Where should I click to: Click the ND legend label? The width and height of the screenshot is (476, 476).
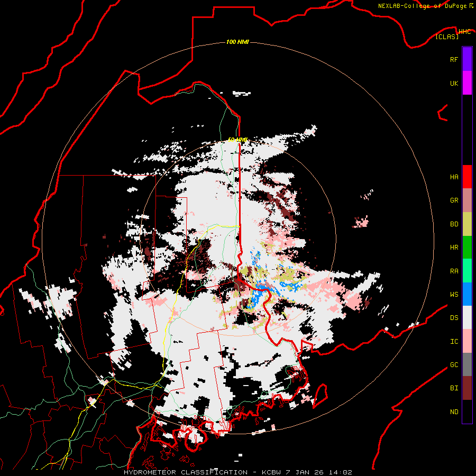454,412
